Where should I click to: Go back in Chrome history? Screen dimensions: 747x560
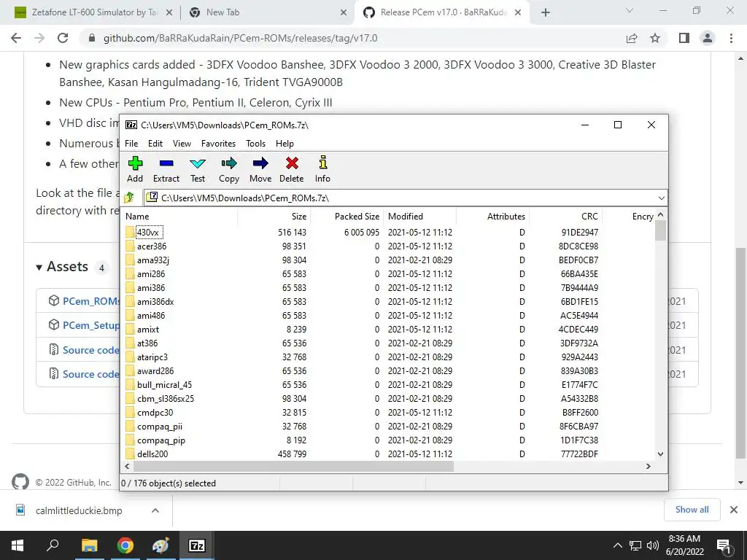[16, 38]
